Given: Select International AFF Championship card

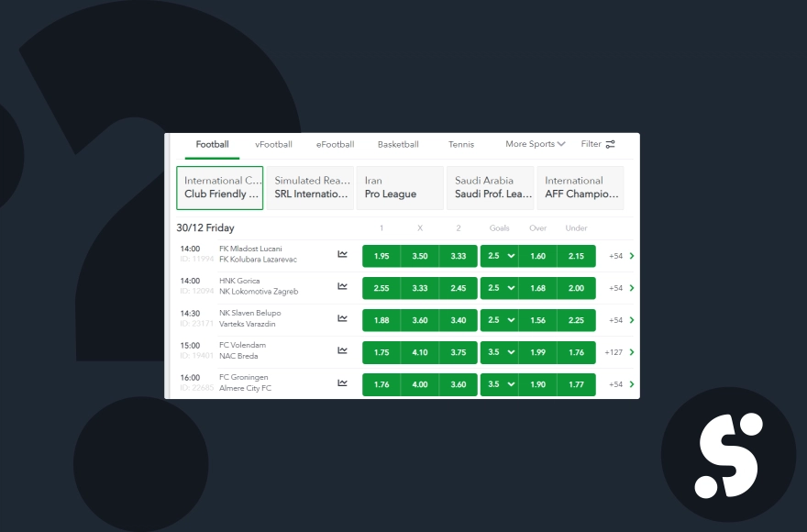Looking at the screenshot, I should [x=580, y=188].
